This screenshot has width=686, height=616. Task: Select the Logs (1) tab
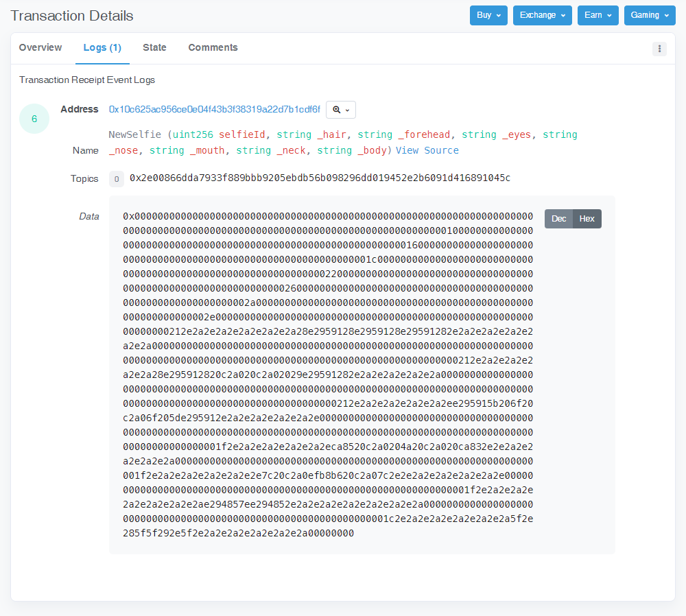point(102,48)
